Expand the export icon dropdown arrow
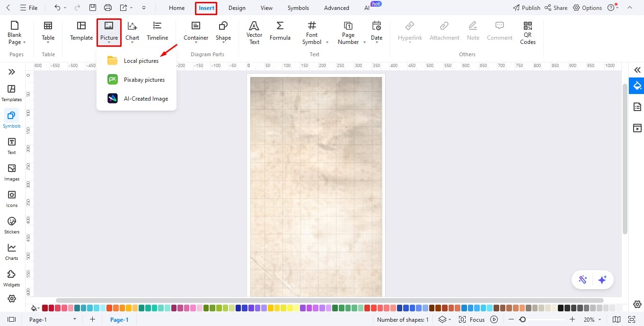The height and width of the screenshot is (326, 644). point(132,8)
